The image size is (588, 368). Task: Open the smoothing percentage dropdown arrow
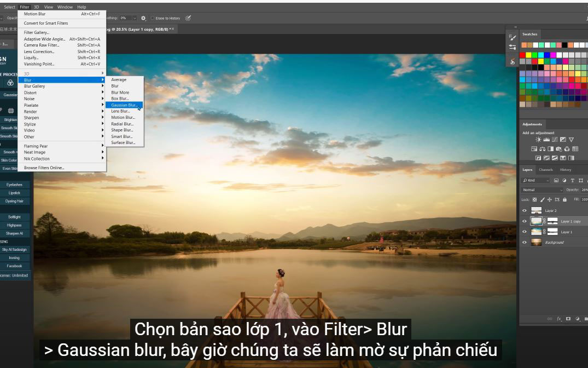(135, 18)
